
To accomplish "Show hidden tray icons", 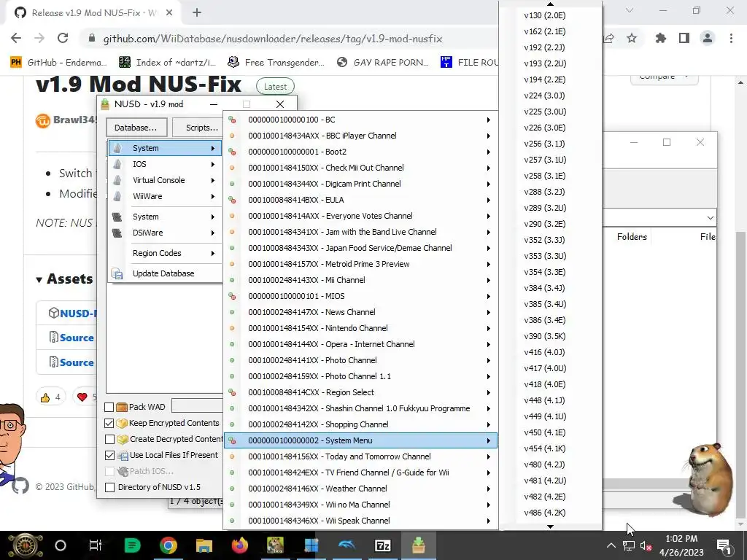I will 611,545.
